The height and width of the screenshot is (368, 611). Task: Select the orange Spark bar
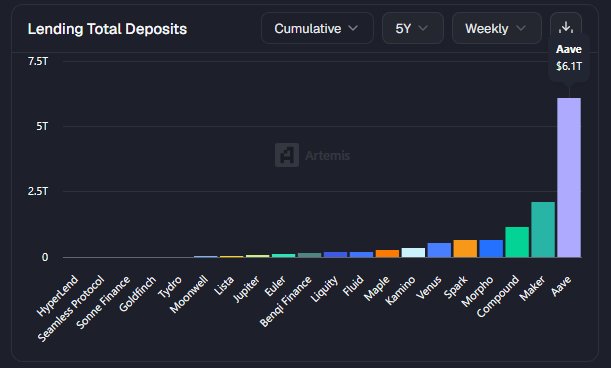(x=465, y=249)
